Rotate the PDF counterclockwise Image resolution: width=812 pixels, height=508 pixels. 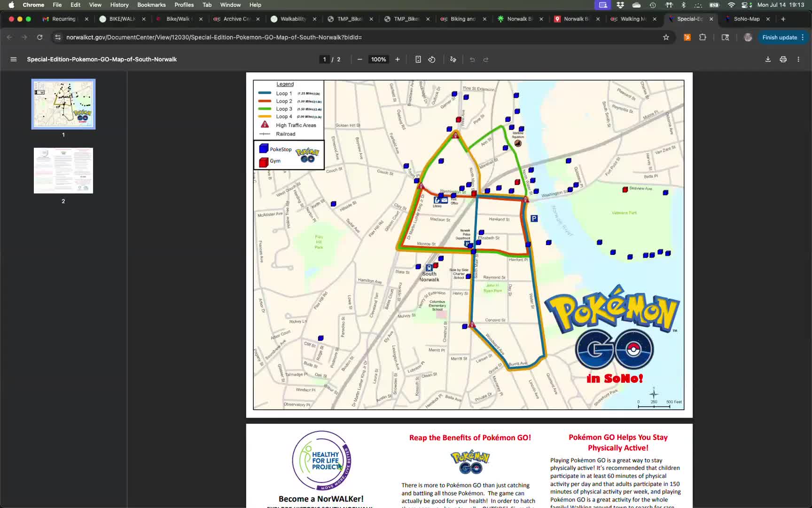[432, 59]
